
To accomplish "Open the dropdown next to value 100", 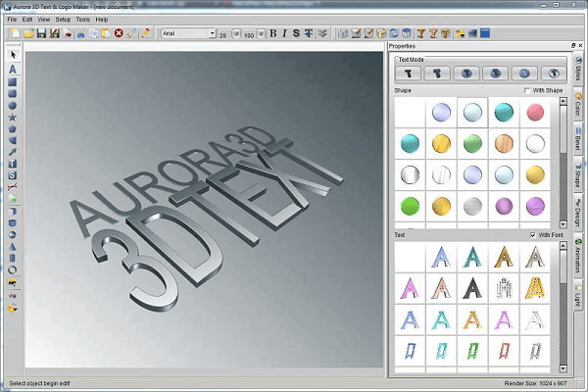I will [261, 33].
